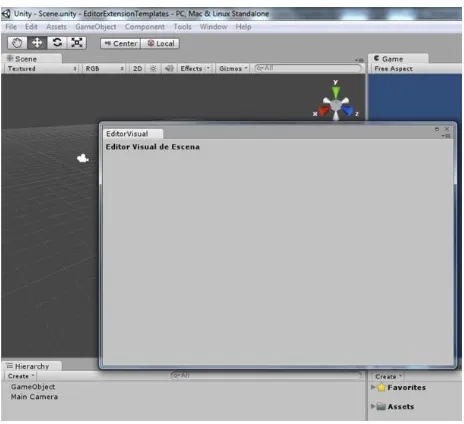Open EditorVisual window options menu icon
This screenshot has width=464, height=424.
[x=447, y=136]
